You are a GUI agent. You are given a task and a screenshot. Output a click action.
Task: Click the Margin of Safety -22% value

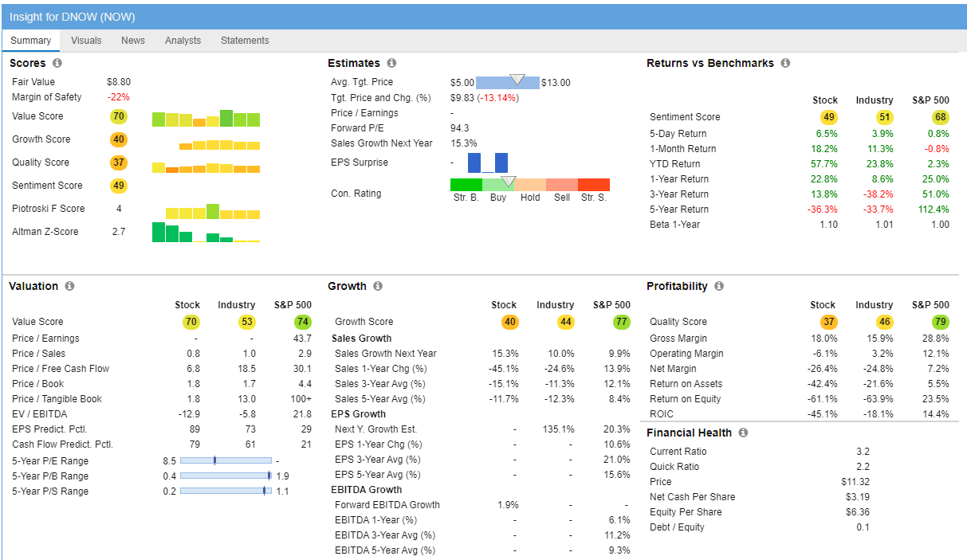tap(119, 97)
